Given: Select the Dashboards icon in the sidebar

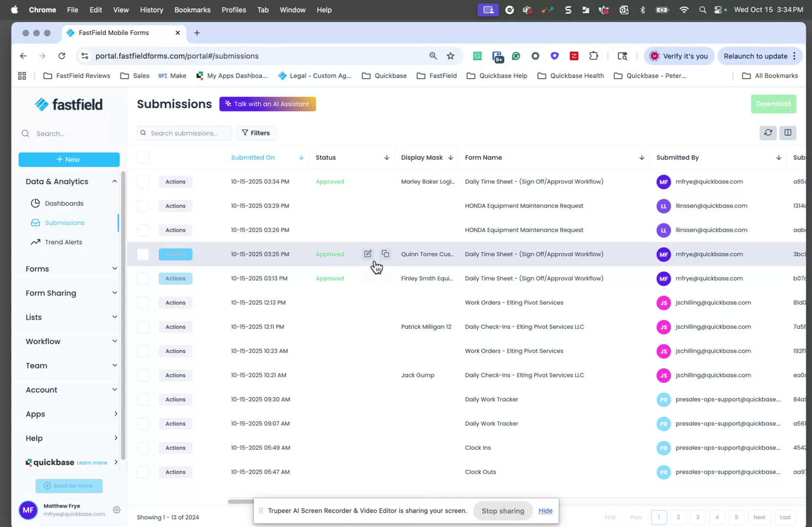Looking at the screenshot, I should click(35, 203).
